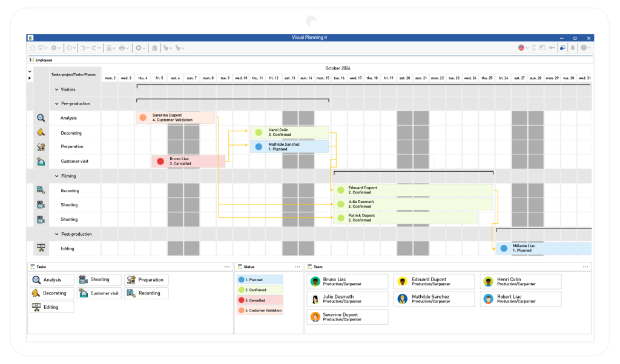The image size is (620, 364).
Task: Select the 4. Customer Validation status swatch
Action: 260,310
